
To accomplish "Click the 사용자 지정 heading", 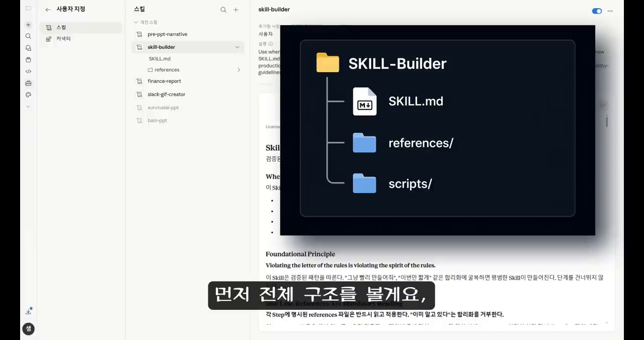I will tap(70, 9).
